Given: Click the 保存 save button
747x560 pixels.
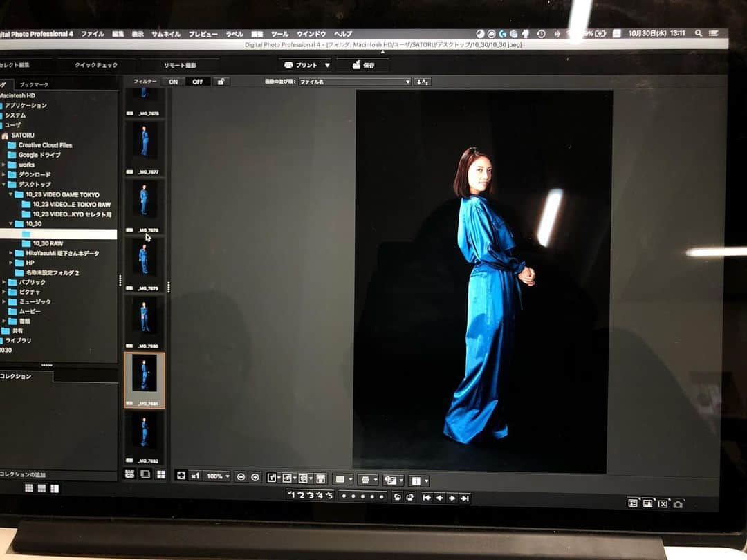Looking at the screenshot, I should [x=364, y=65].
